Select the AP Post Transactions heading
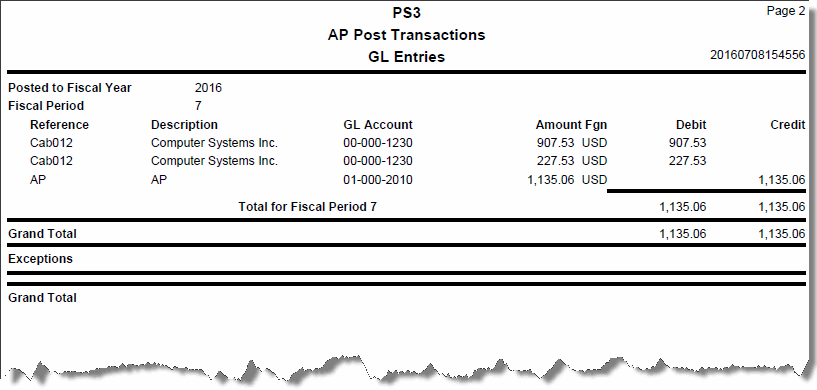 coord(406,35)
